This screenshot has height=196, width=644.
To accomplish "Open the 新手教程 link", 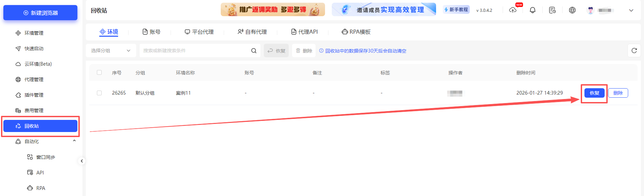I will (x=456, y=10).
